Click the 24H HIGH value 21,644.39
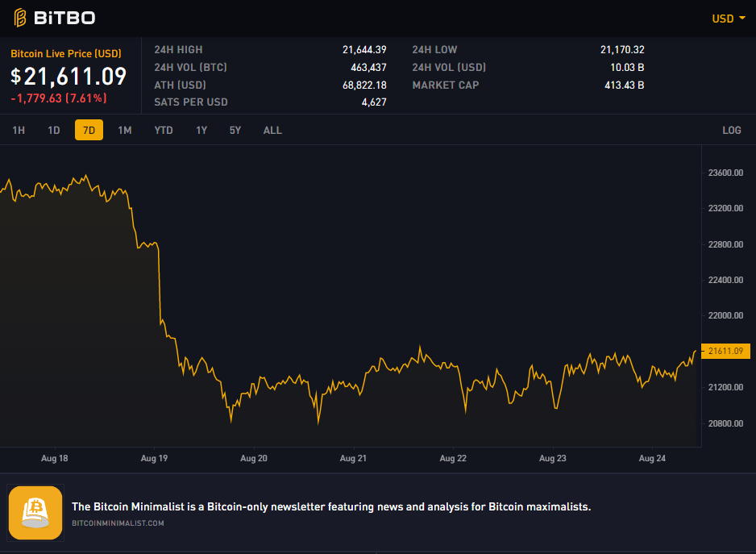 coord(364,50)
